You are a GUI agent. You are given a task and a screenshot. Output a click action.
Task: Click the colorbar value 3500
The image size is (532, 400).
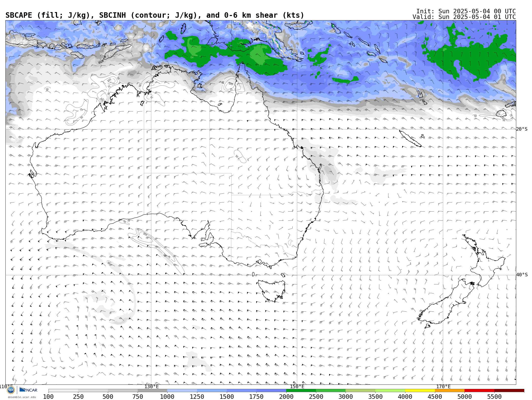pyautogui.click(x=375, y=397)
